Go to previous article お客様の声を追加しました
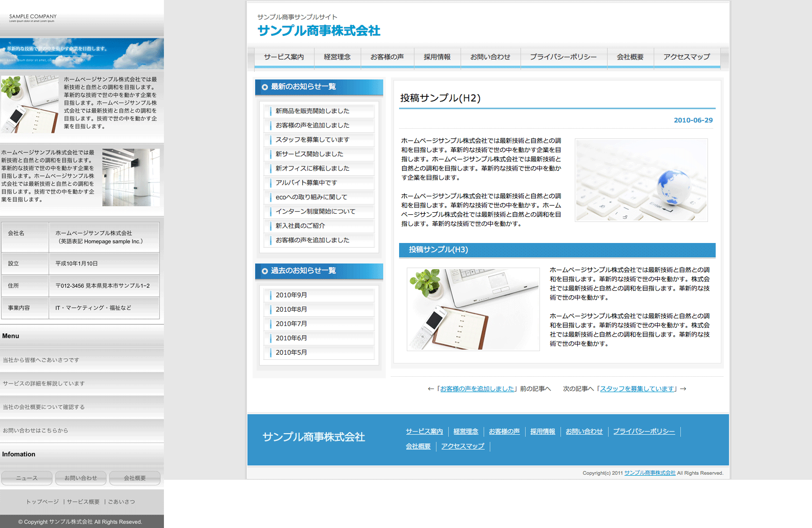This screenshot has height=528, width=812. coord(477,389)
